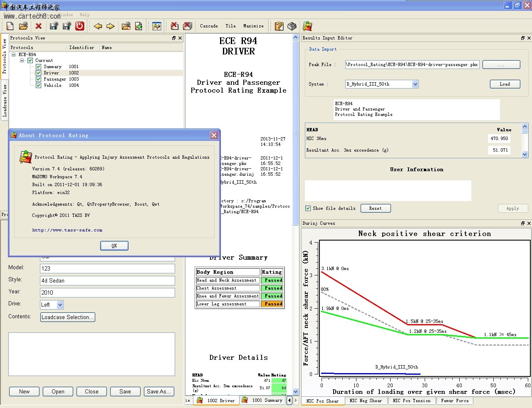
Task: Click the close all windows icon
Action: (x=188, y=26)
